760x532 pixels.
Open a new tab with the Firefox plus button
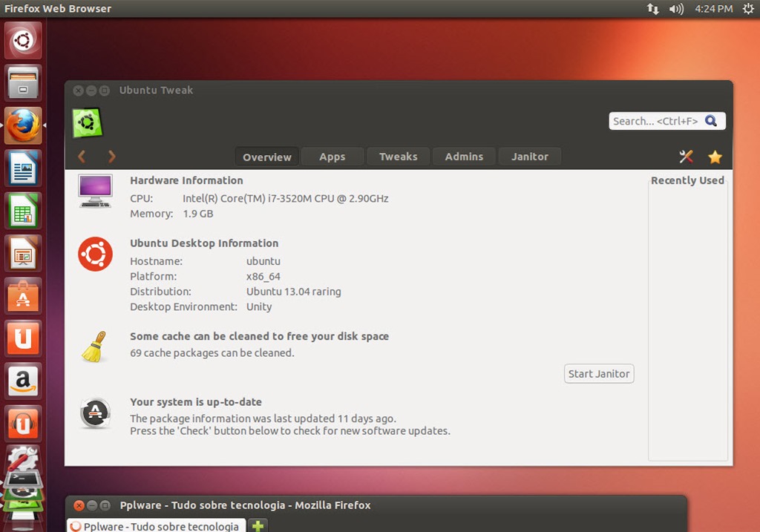coord(258,526)
